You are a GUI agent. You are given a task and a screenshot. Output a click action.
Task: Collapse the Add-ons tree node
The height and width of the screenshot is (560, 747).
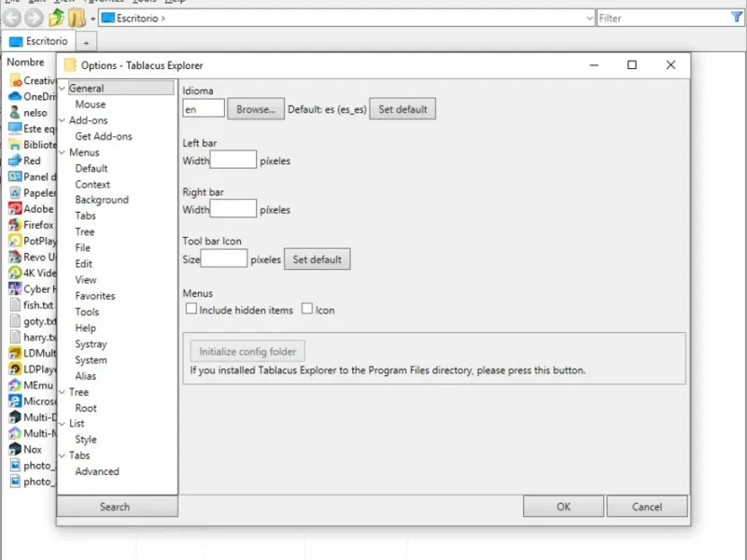pyautogui.click(x=62, y=120)
